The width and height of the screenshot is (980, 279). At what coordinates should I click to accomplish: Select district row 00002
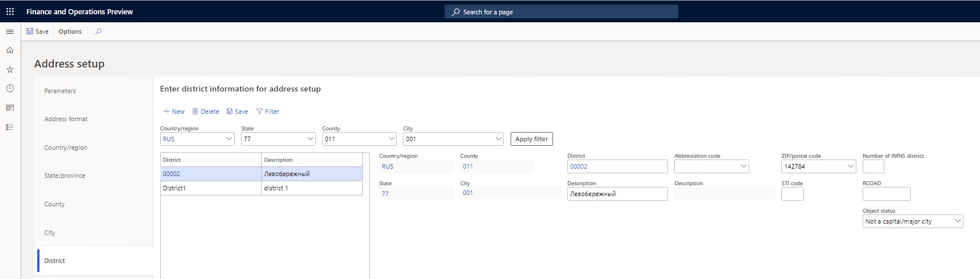click(211, 174)
